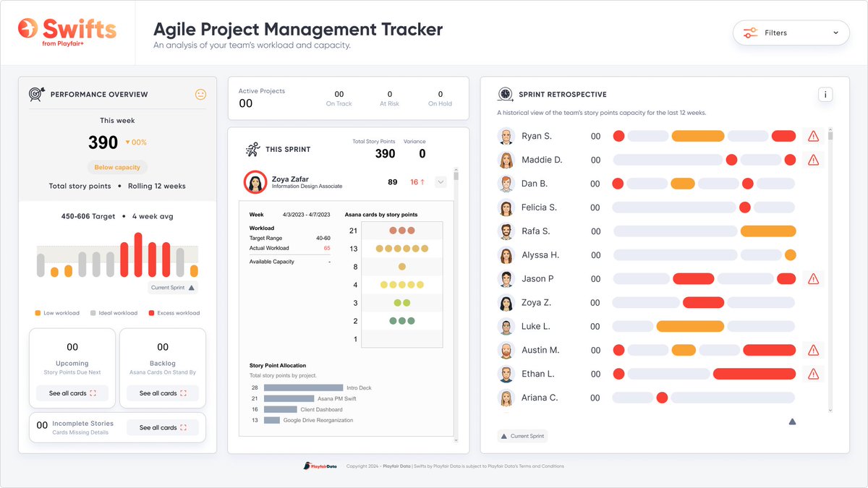This screenshot has width=868, height=488.
Task: Click the warning triangle beside Austin M.
Action: (x=813, y=349)
